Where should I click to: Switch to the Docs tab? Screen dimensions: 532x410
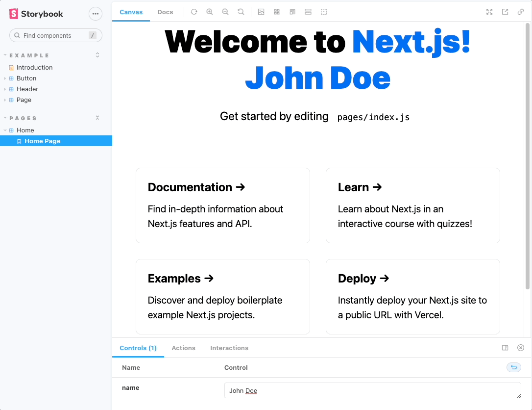point(165,12)
